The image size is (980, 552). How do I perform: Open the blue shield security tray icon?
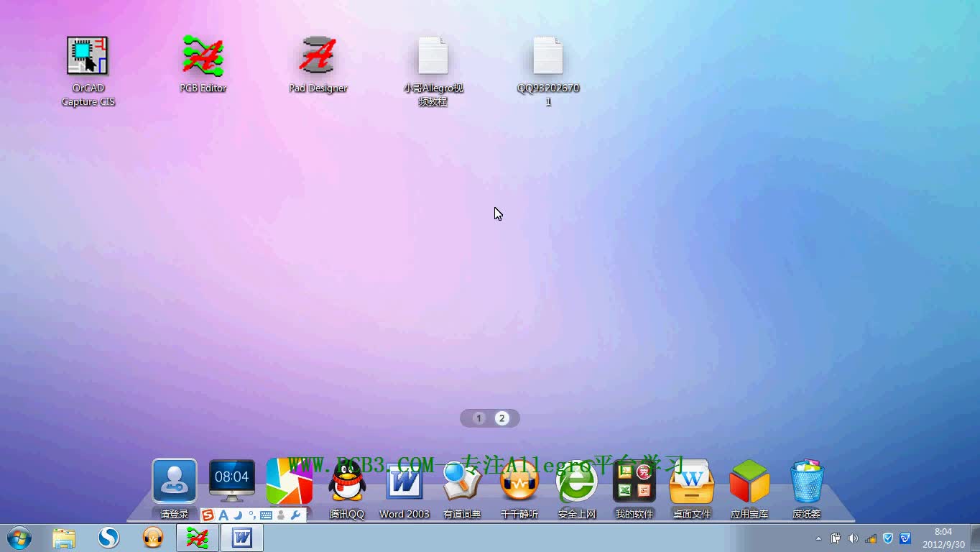tap(888, 538)
